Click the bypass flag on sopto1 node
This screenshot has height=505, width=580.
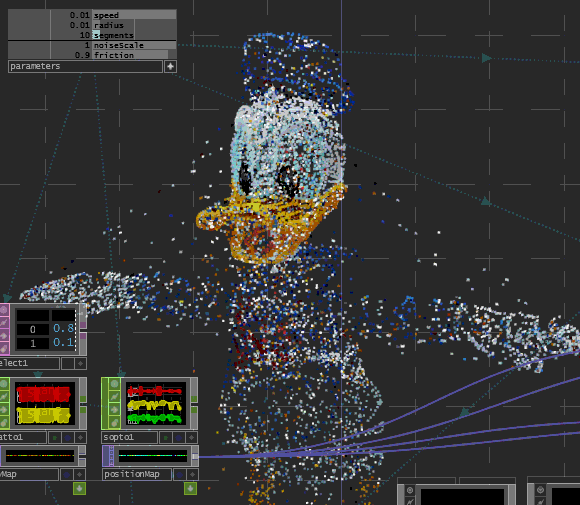(x=114, y=397)
